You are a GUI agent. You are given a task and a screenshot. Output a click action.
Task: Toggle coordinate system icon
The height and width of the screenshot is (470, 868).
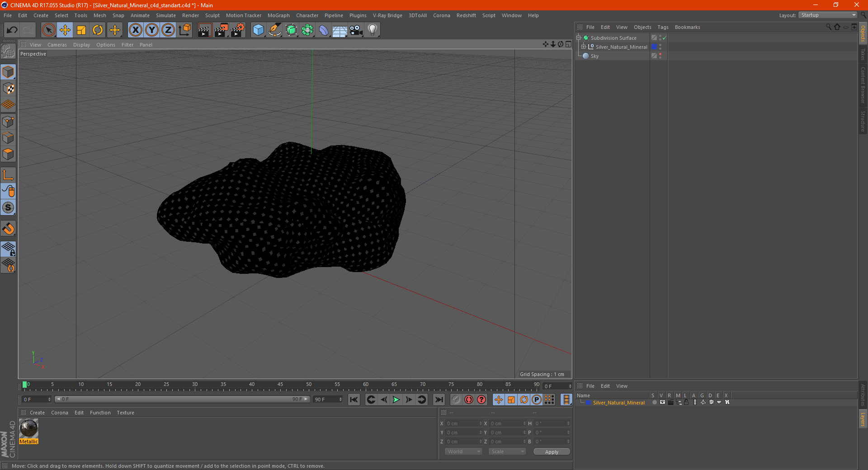184,30
